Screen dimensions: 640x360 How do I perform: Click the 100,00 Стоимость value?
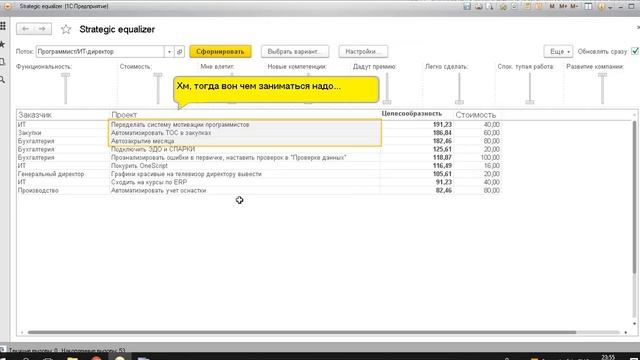coord(489,157)
